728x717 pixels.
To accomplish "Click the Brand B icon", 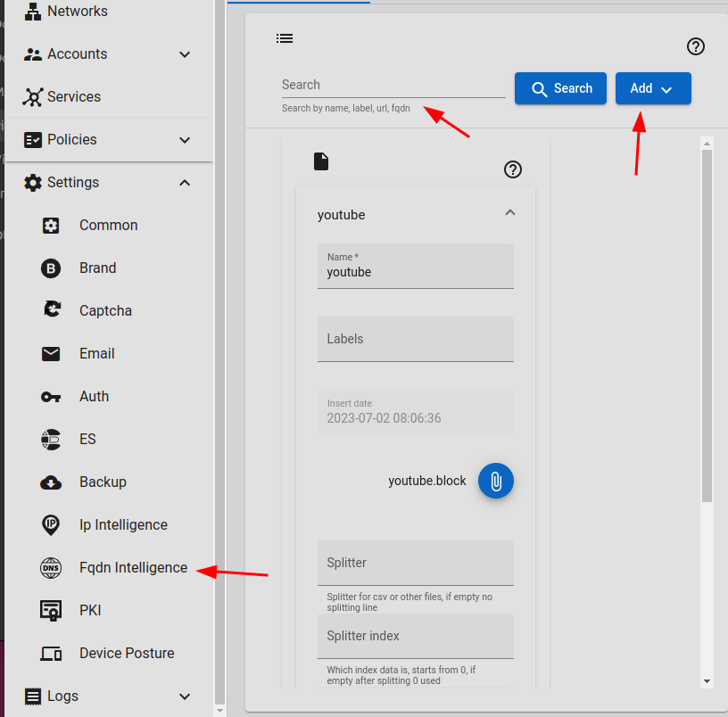I will [51, 268].
